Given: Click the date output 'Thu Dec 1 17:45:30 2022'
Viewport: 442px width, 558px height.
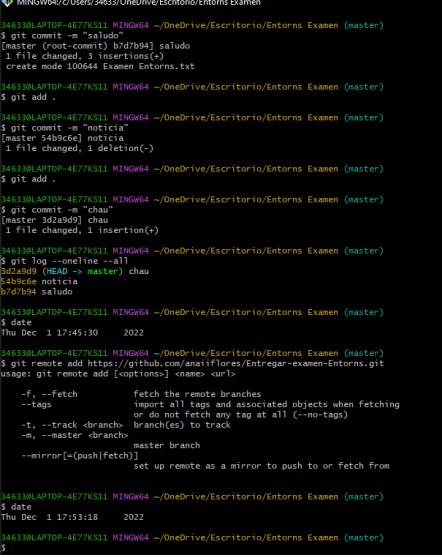Looking at the screenshot, I should tap(72, 333).
